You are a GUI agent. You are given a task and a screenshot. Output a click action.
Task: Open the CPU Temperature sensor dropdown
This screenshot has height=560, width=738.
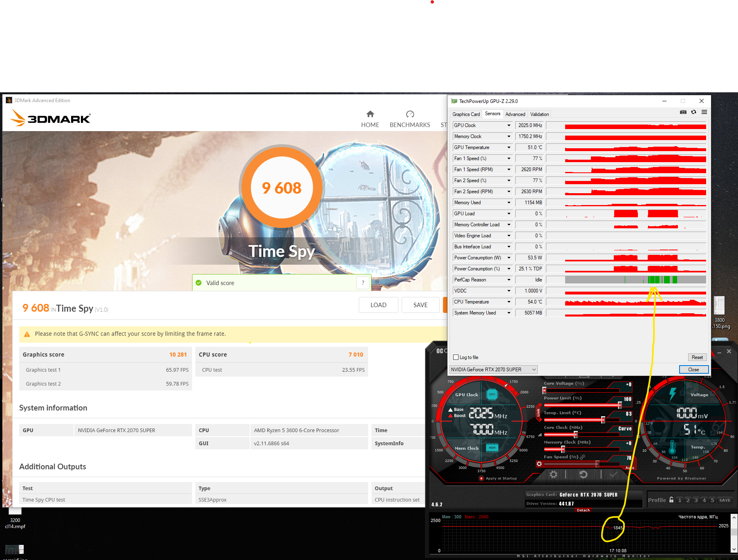(x=509, y=302)
